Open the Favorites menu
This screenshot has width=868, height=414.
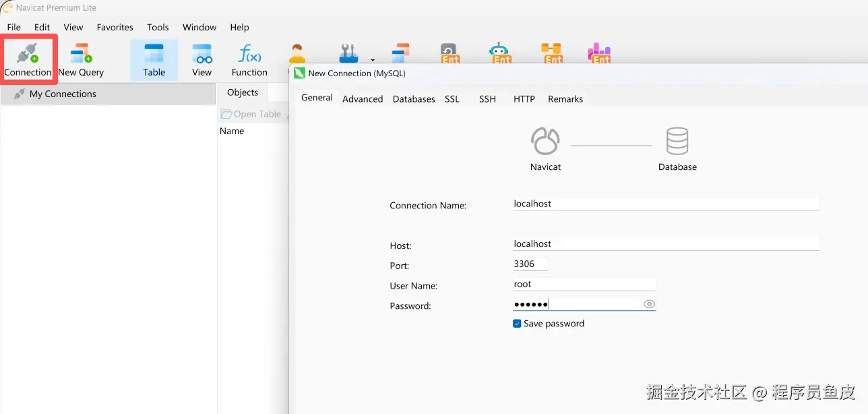click(x=115, y=27)
